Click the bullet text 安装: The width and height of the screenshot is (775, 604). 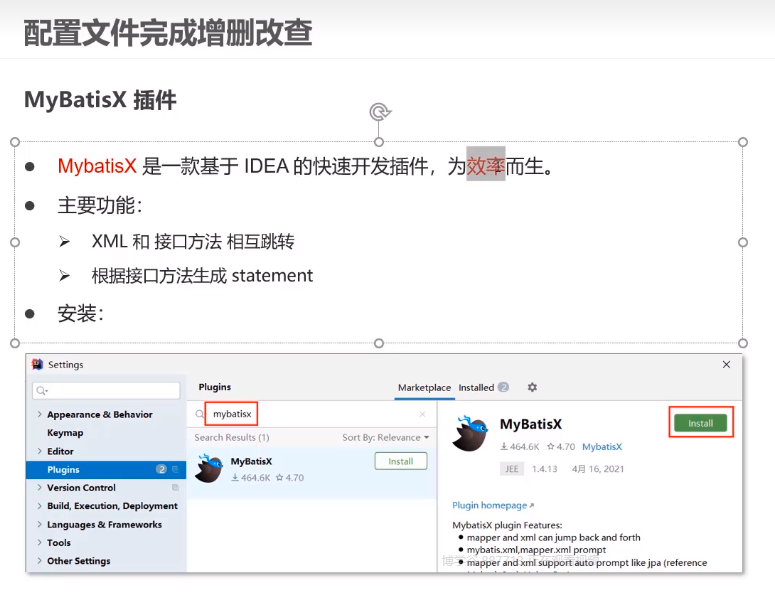(81, 313)
